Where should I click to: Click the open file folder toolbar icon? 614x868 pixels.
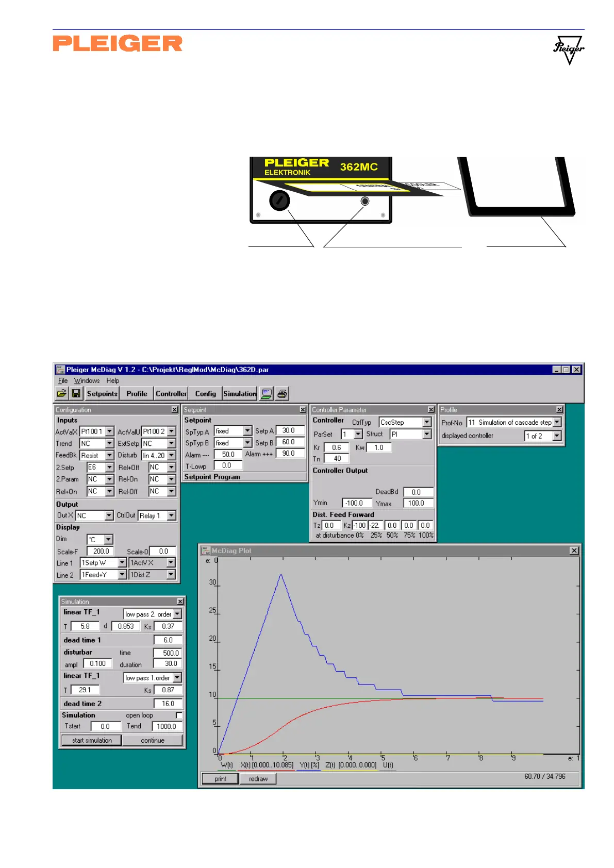pyautogui.click(x=61, y=393)
